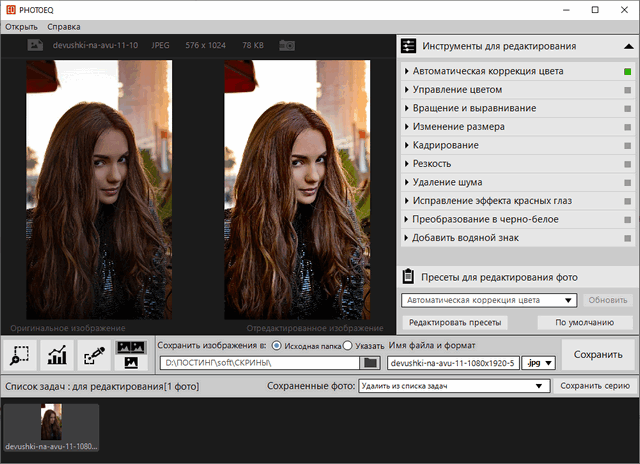Toggle the green indicator for 'Автоматическая коррекция цвета'

(626, 72)
